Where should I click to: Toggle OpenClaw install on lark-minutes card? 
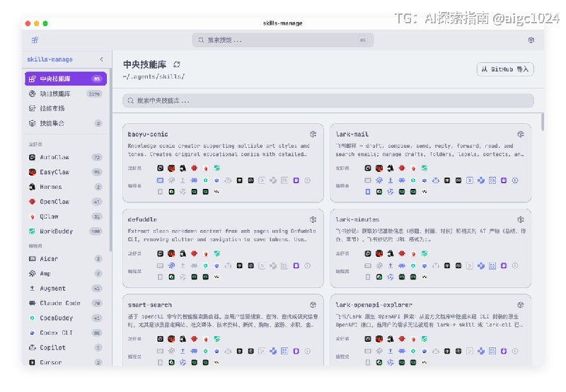[402, 253]
